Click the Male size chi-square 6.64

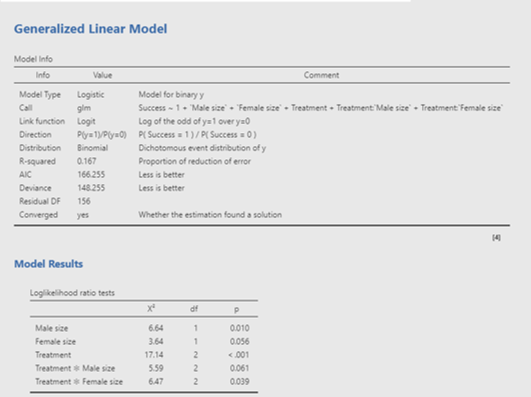155,328
